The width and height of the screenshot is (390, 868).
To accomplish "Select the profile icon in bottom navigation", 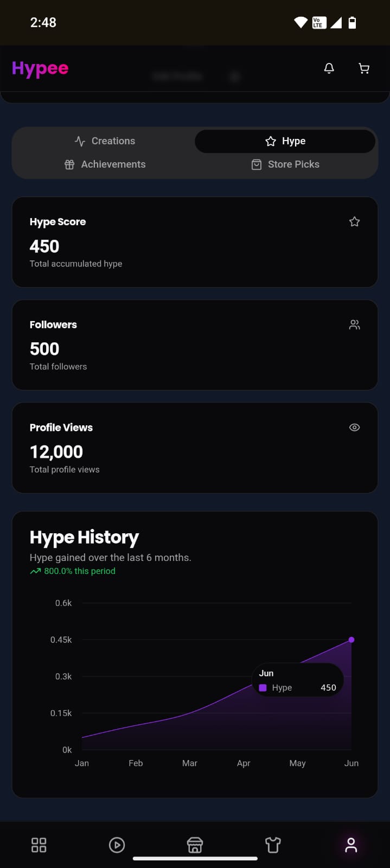I will (x=351, y=845).
